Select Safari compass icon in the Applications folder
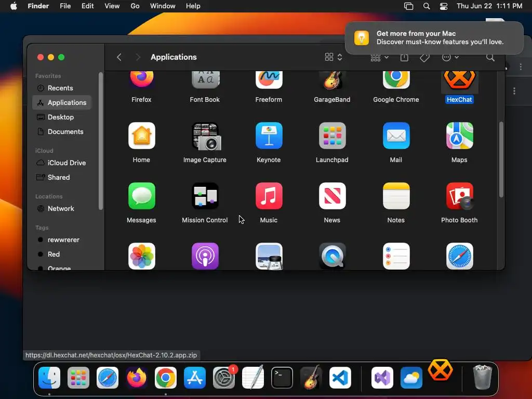The height and width of the screenshot is (399, 532). [x=459, y=256]
